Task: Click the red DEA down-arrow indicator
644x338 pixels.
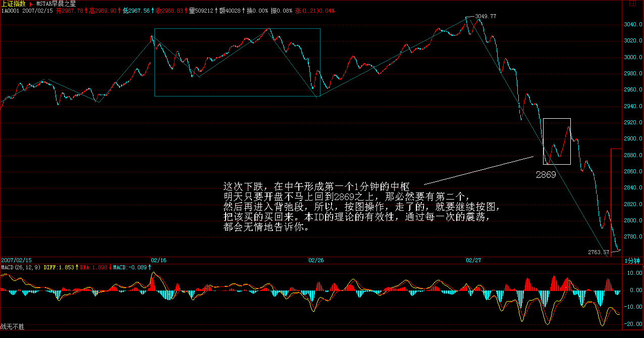Action: coord(110,267)
